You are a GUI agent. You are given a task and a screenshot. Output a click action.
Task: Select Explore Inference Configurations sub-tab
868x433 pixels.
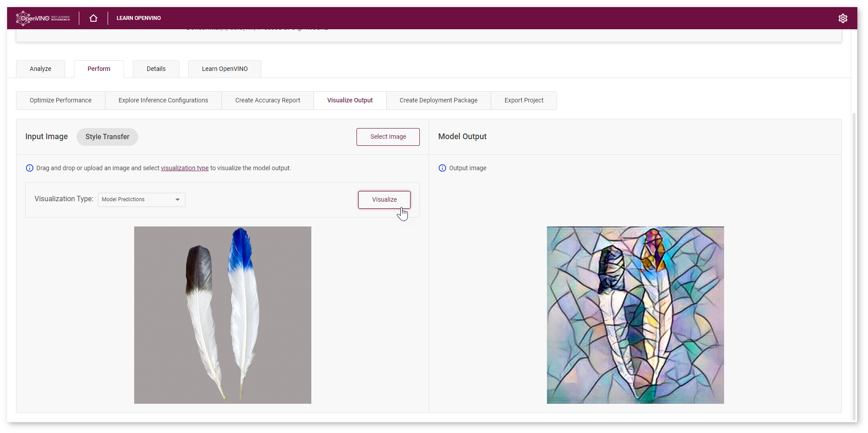pyautogui.click(x=163, y=100)
